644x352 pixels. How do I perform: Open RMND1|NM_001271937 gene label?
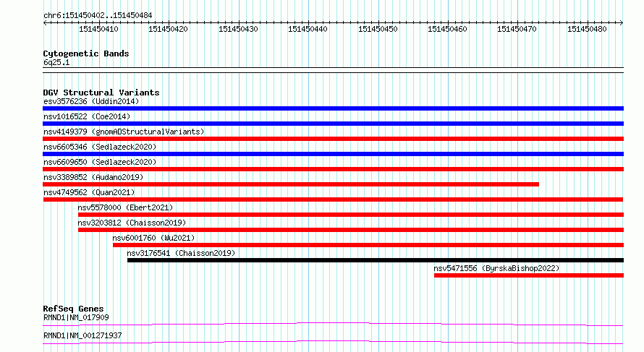[82, 335]
